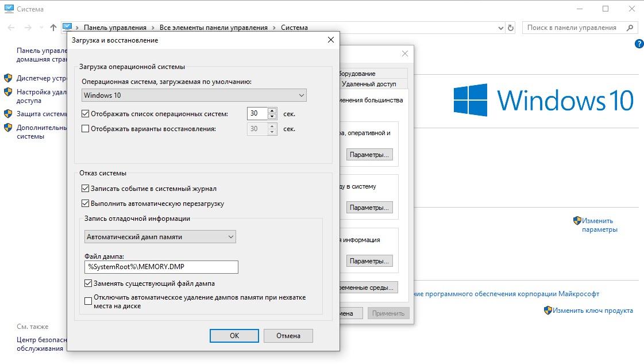Click the disabled Применить button

pos(388,313)
